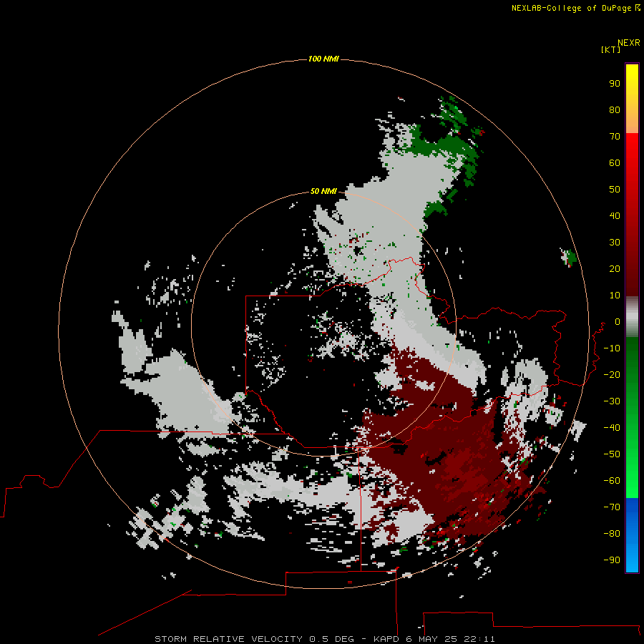
Task: Click the -80 value on velocity scale
Action: pos(612,534)
